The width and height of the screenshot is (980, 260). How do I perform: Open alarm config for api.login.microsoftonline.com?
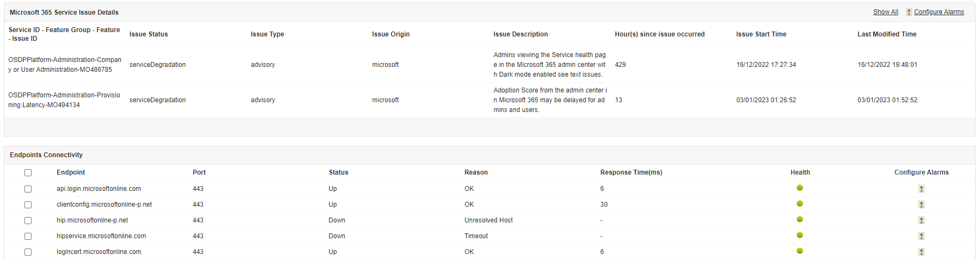click(921, 189)
